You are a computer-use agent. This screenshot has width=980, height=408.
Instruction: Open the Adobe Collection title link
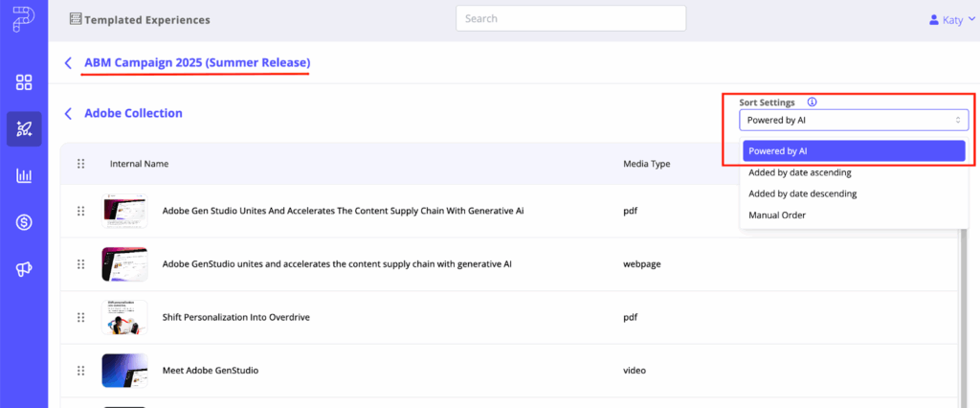coord(134,113)
